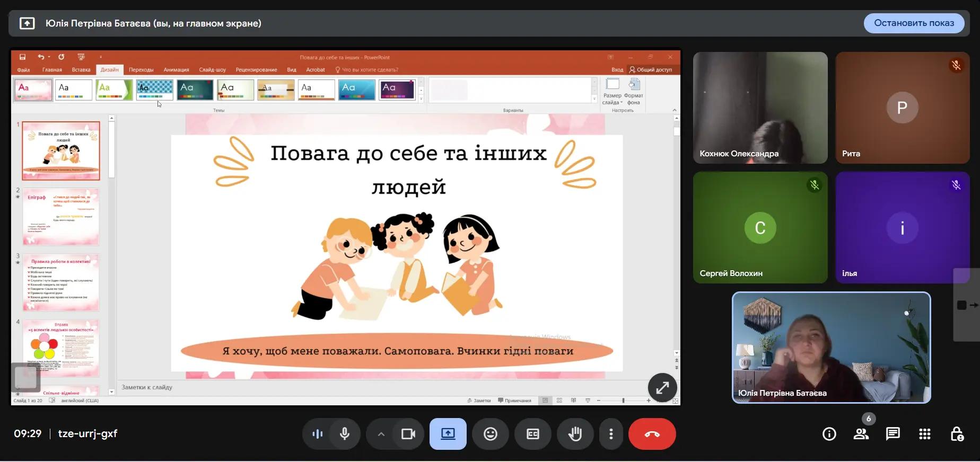Mute the microphone
Screen dimensions: 980x462
[x=345, y=434]
